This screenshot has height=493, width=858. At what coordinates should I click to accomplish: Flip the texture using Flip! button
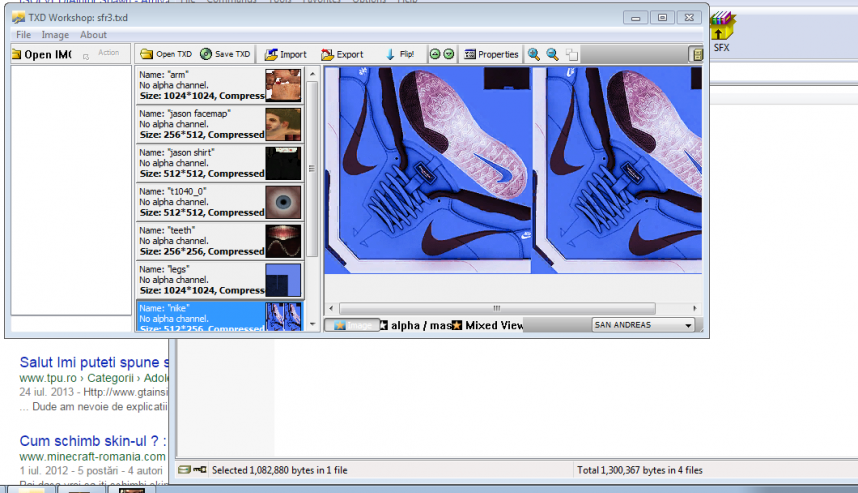tap(400, 54)
